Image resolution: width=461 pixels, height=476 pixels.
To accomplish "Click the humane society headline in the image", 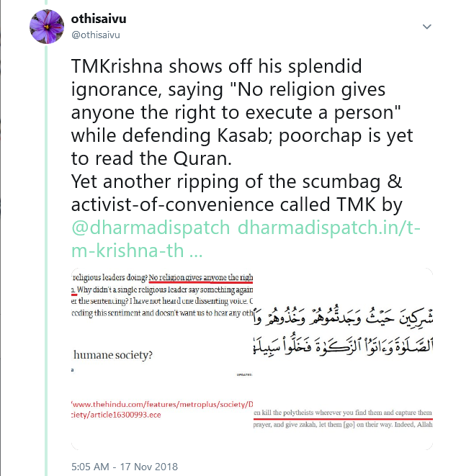I will tap(113, 355).
